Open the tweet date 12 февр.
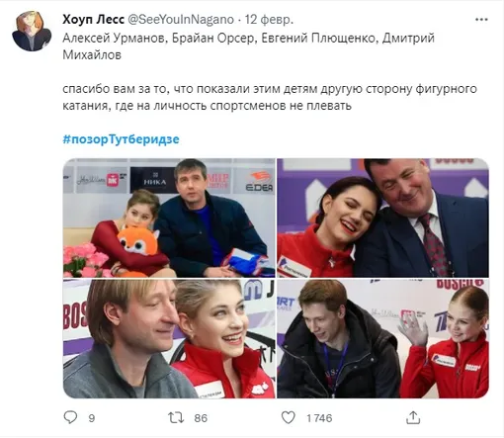Screen dimensions: 504x438 click(x=269, y=20)
